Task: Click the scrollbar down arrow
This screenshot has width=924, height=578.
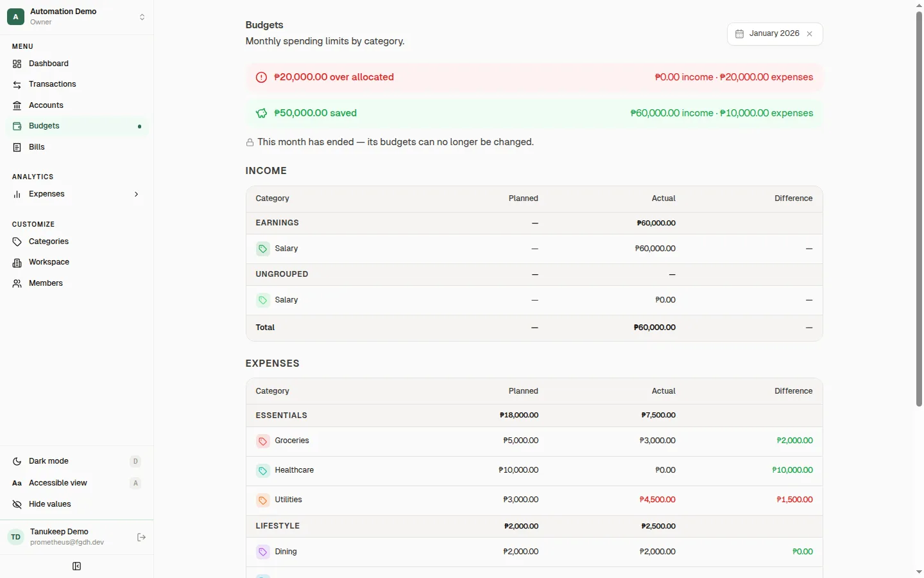Action: click(919, 572)
